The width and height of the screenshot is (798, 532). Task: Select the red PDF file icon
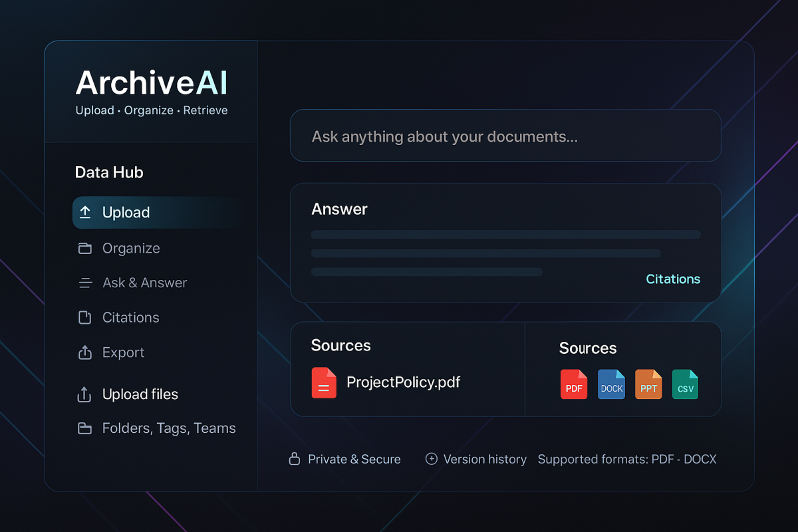point(574,384)
